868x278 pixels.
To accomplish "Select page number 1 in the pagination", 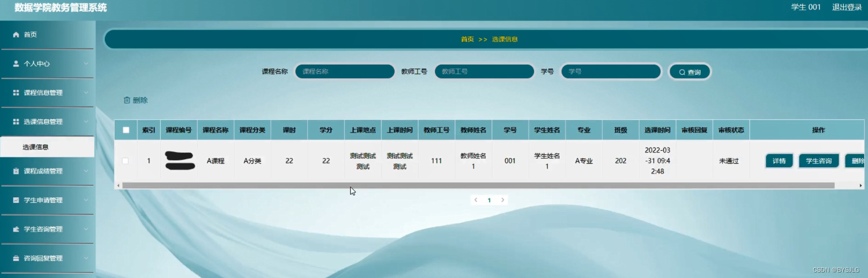I will (x=489, y=200).
